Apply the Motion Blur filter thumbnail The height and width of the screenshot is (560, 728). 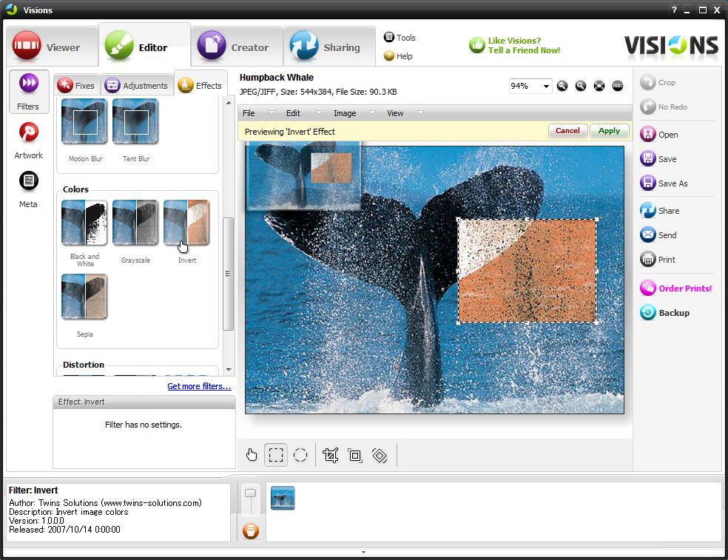(84, 121)
